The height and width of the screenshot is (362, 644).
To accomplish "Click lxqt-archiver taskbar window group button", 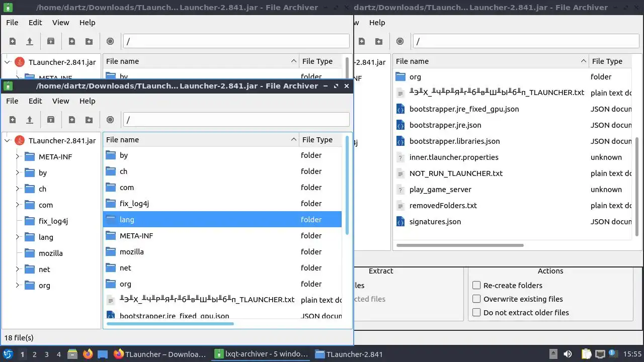I will tap(262, 354).
